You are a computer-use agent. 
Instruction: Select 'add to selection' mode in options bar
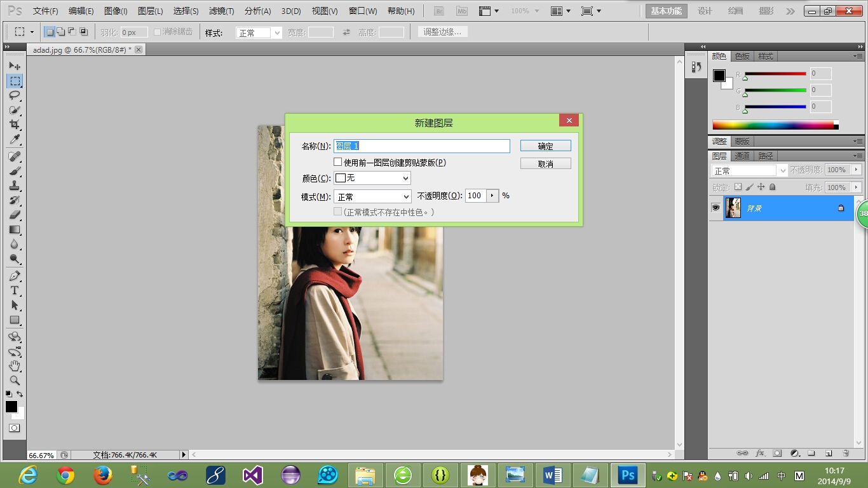click(x=61, y=32)
